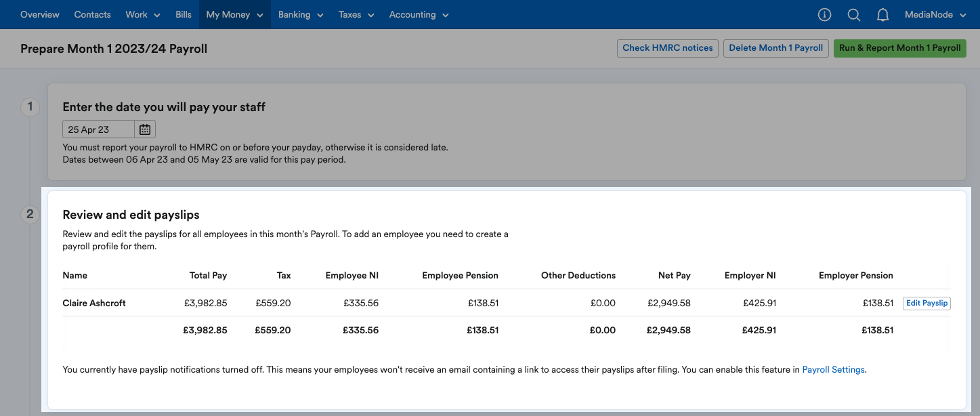Click the Review and edit payslips heading

131,215
